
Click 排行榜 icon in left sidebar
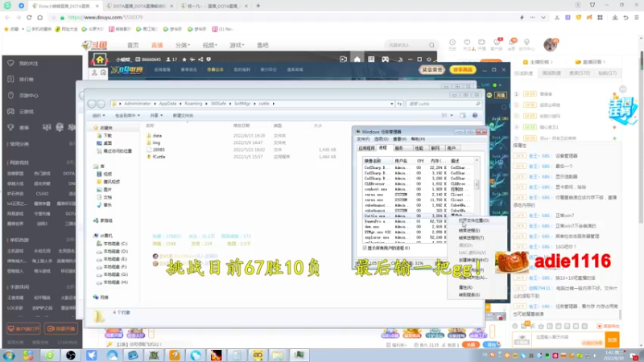10,79
